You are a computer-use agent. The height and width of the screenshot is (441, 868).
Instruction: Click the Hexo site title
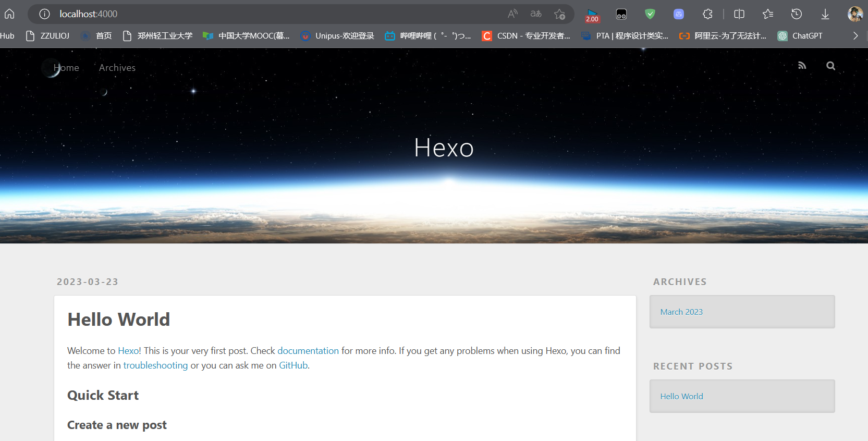pyautogui.click(x=444, y=148)
